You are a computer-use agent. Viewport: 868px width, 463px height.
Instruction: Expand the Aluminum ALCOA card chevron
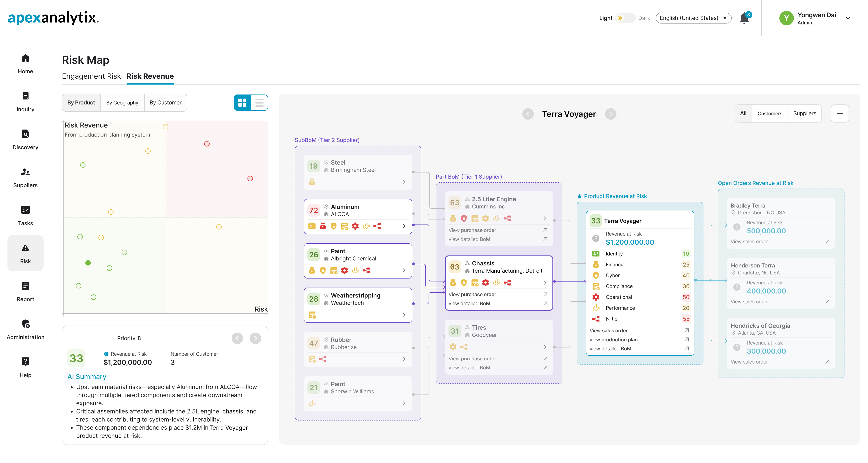[404, 226]
